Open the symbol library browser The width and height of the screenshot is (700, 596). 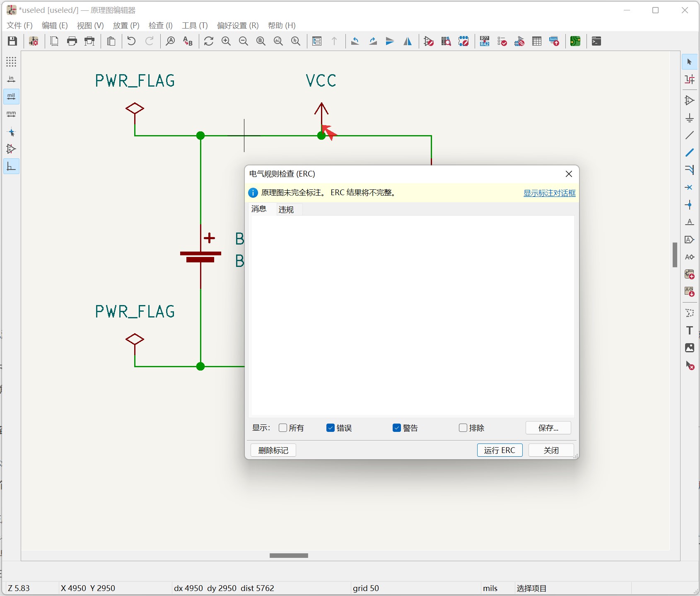pyautogui.click(x=446, y=41)
